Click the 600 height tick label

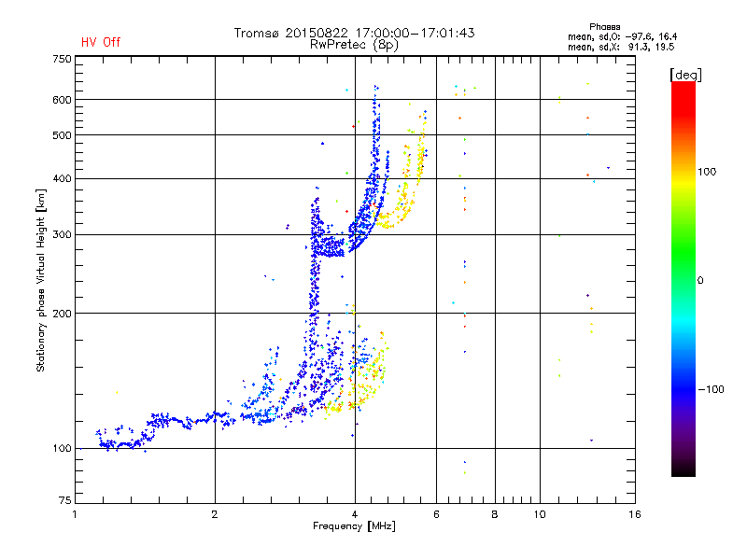62,100
